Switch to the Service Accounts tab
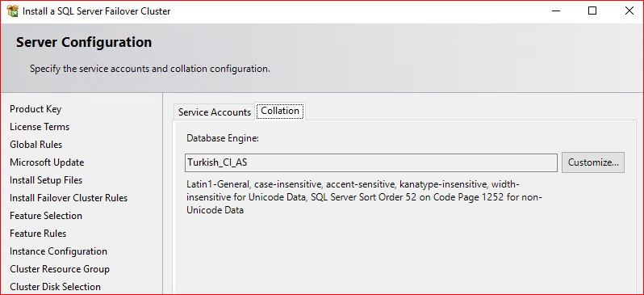This screenshot has width=644, height=295. click(215, 112)
